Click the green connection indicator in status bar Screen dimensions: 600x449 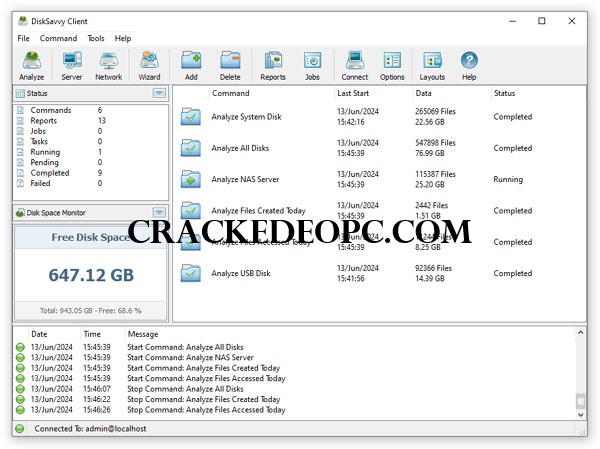point(20,429)
